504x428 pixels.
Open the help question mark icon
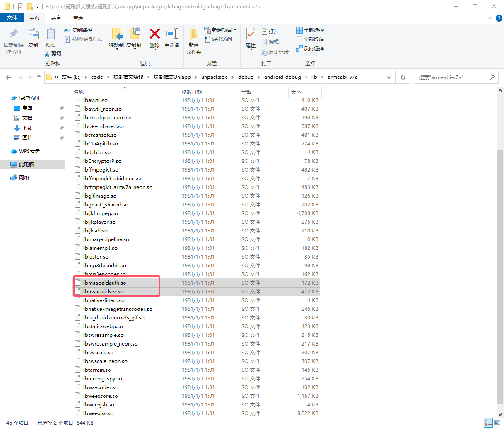499,18
